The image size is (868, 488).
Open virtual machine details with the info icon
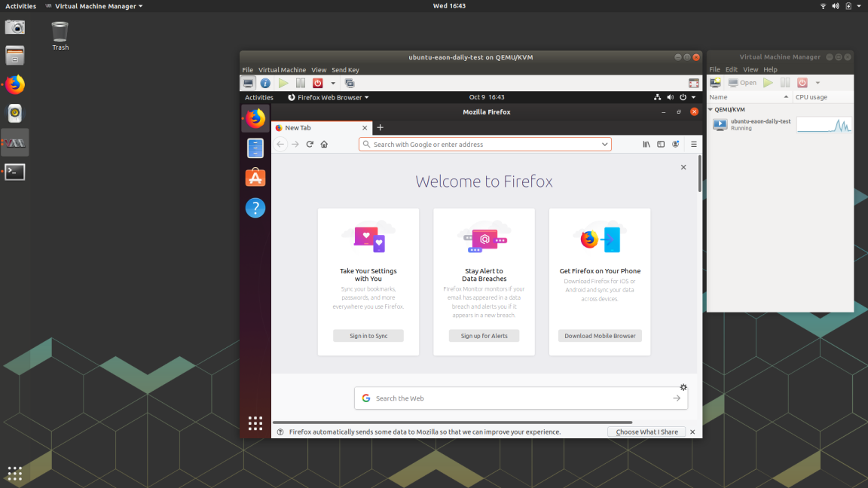pos(265,83)
